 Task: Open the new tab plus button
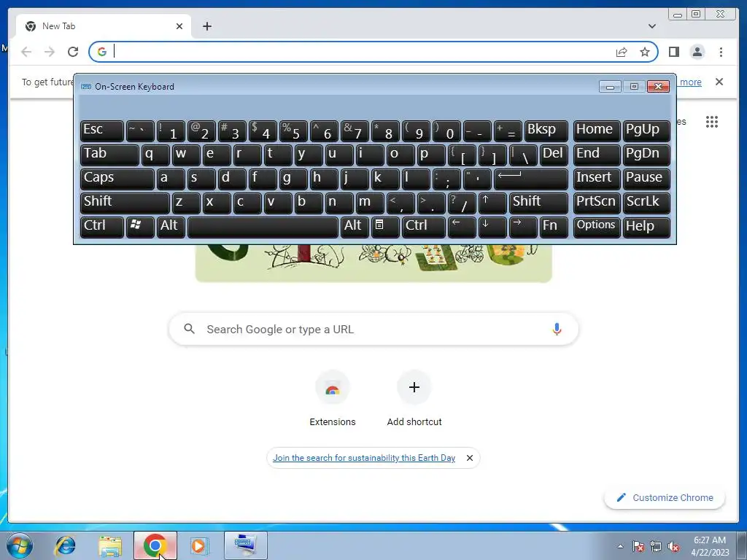click(206, 26)
